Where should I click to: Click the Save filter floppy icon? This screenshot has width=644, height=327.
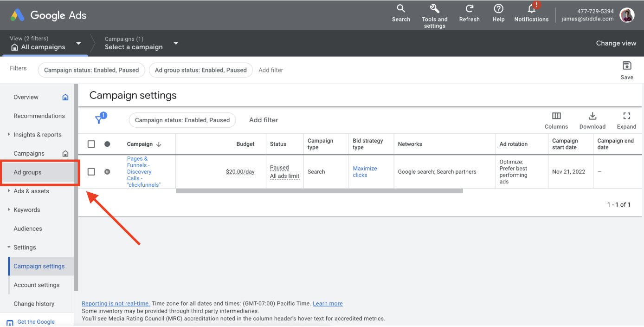click(x=627, y=65)
